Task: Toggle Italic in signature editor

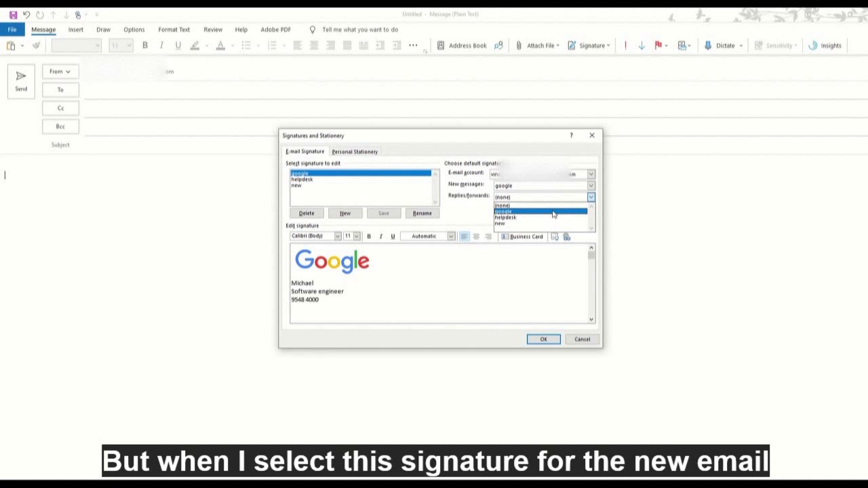Action: [380, 237]
